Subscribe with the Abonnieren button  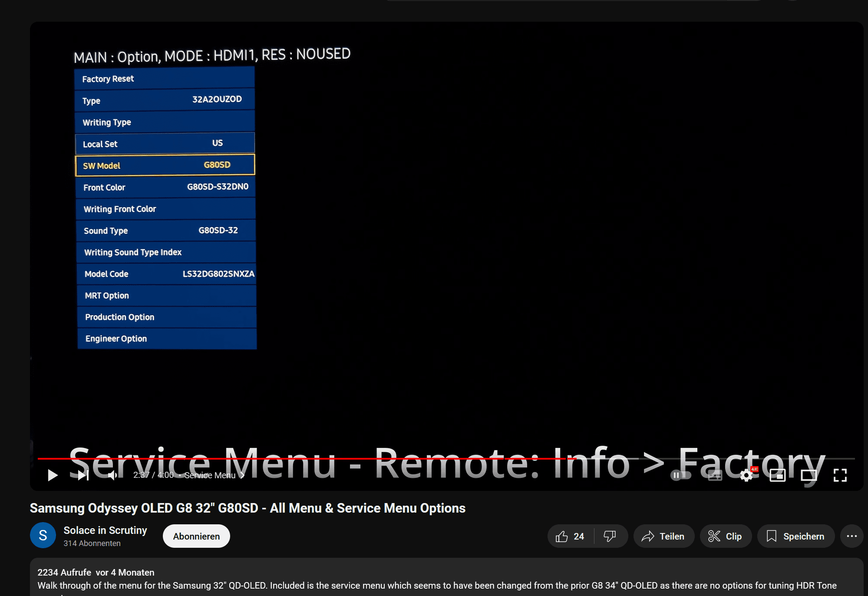tap(196, 536)
